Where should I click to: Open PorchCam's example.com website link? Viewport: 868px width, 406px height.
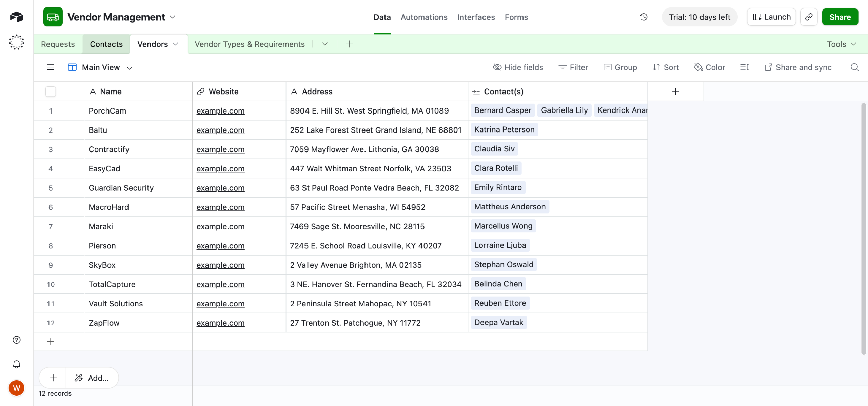(x=220, y=111)
